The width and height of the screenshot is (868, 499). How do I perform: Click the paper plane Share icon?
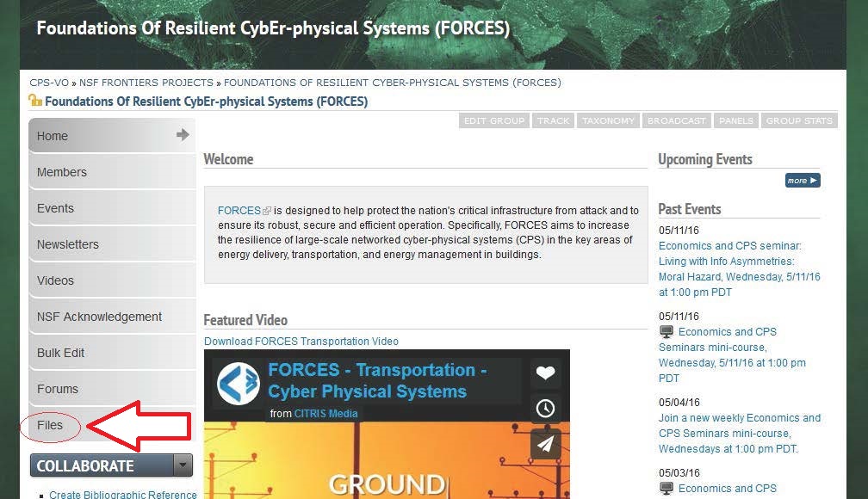[545, 444]
